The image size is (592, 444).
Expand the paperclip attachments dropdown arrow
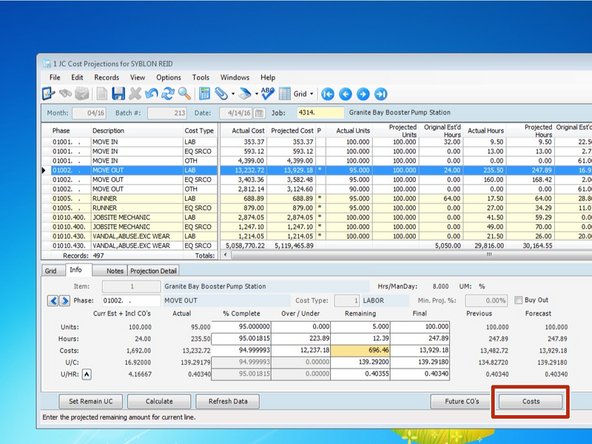coord(233,94)
